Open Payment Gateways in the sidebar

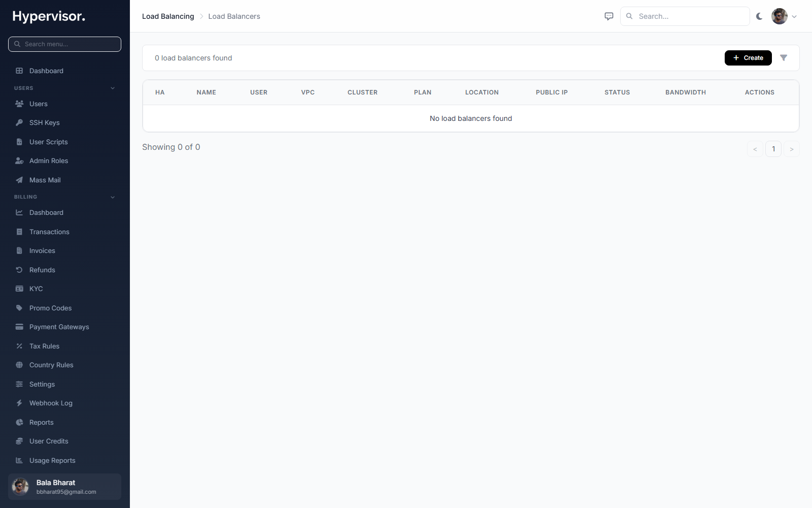[65, 327]
